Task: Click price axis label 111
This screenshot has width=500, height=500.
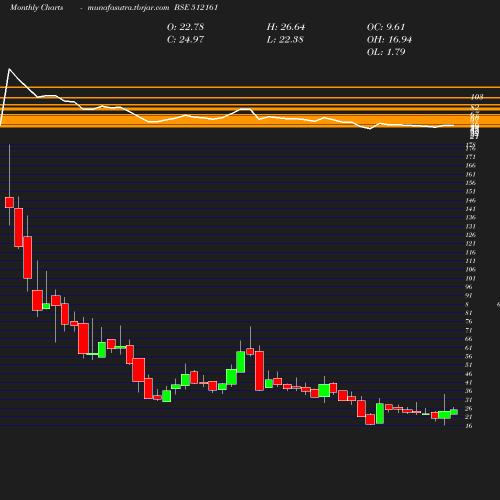Action: coord(470,261)
